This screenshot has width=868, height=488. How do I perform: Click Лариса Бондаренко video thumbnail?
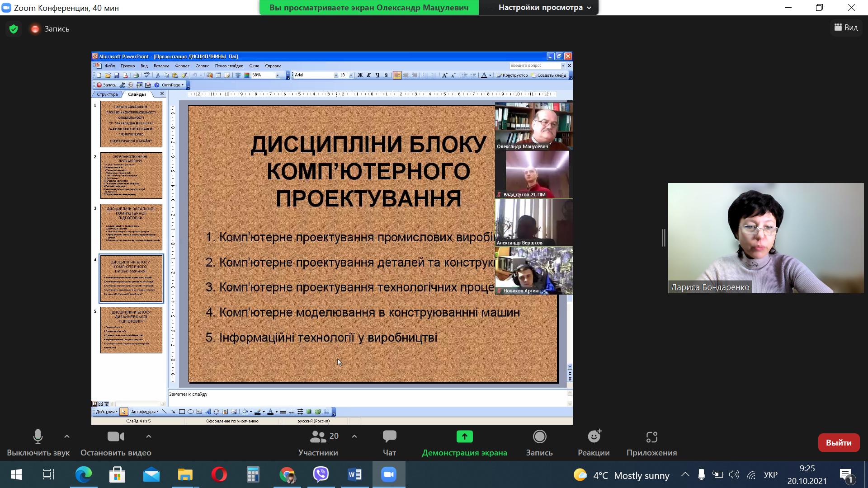765,238
